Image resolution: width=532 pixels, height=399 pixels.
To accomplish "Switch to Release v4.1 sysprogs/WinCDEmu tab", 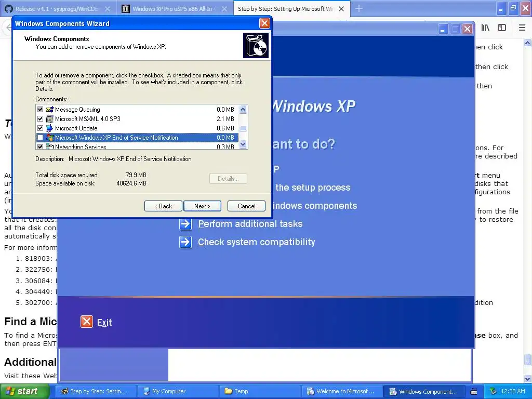I will (x=57, y=9).
